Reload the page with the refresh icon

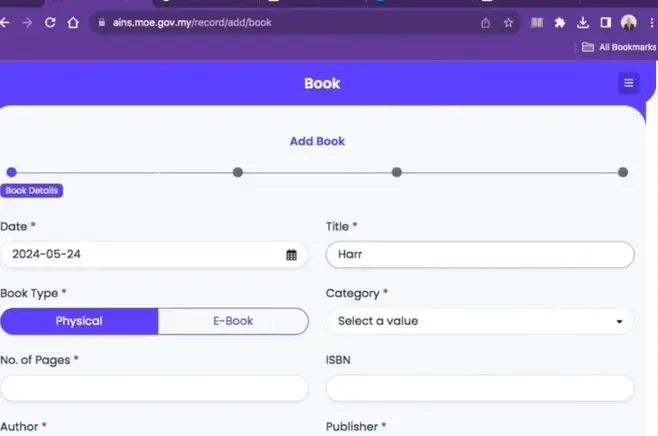tap(50, 22)
